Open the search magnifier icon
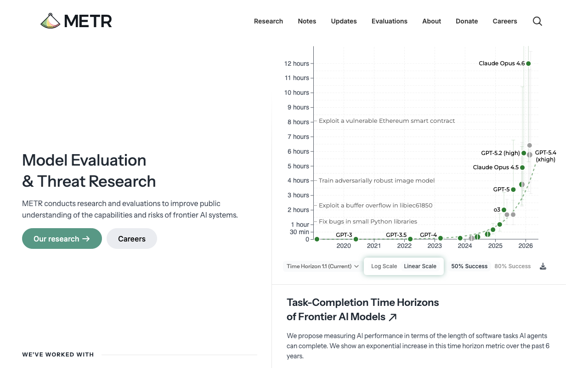Screen dimensions: 588x368 [x=537, y=21]
